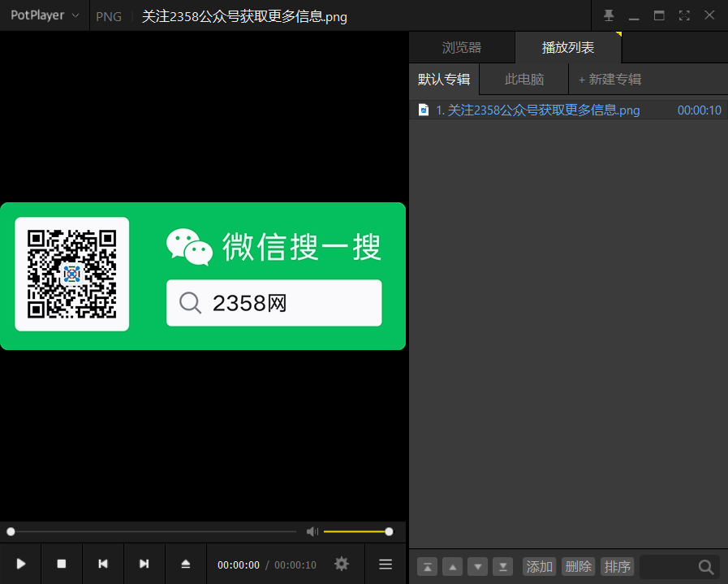Click the Eject/Open media icon
Viewport: 728px width, 584px height.
click(x=186, y=563)
